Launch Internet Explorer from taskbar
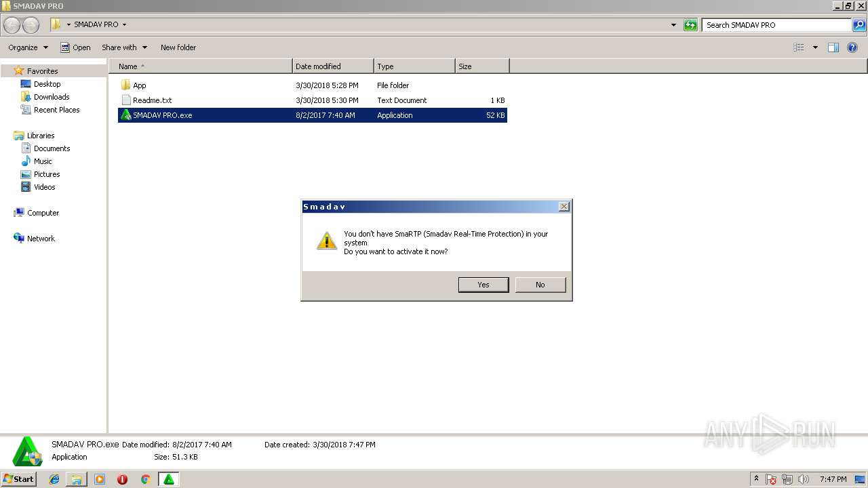The width and height of the screenshot is (868, 488). [54, 479]
